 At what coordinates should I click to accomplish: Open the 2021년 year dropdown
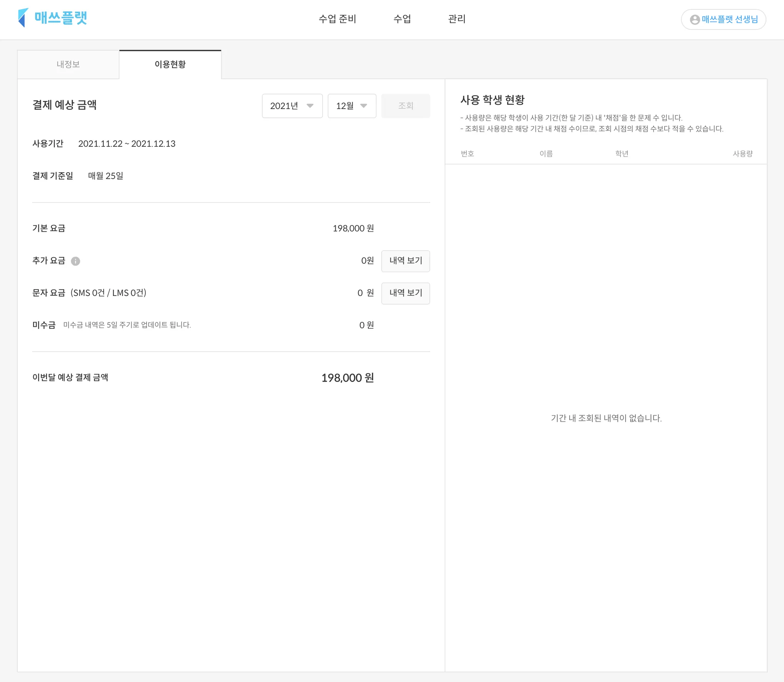coord(292,106)
